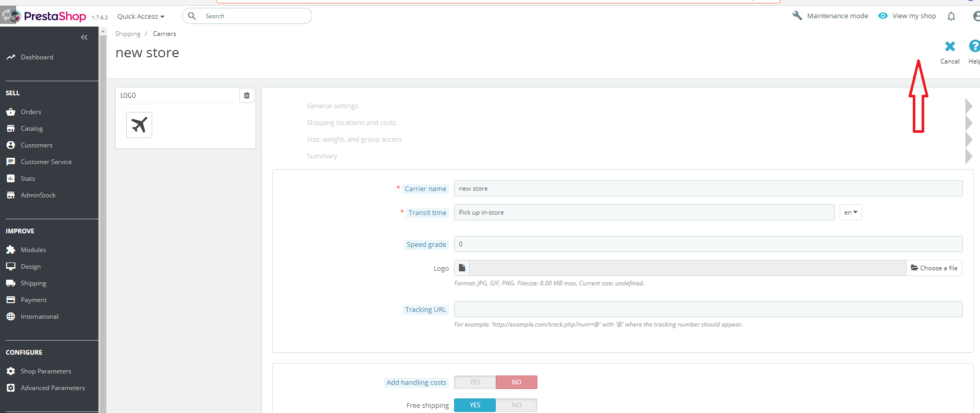Set Add handling costs to YES
Viewport: 980px width, 413px height.
(x=475, y=382)
